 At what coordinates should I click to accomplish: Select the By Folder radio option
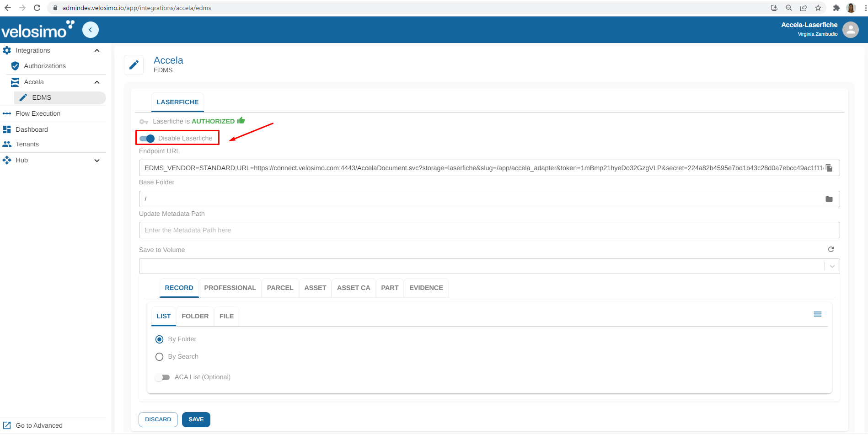click(x=159, y=339)
